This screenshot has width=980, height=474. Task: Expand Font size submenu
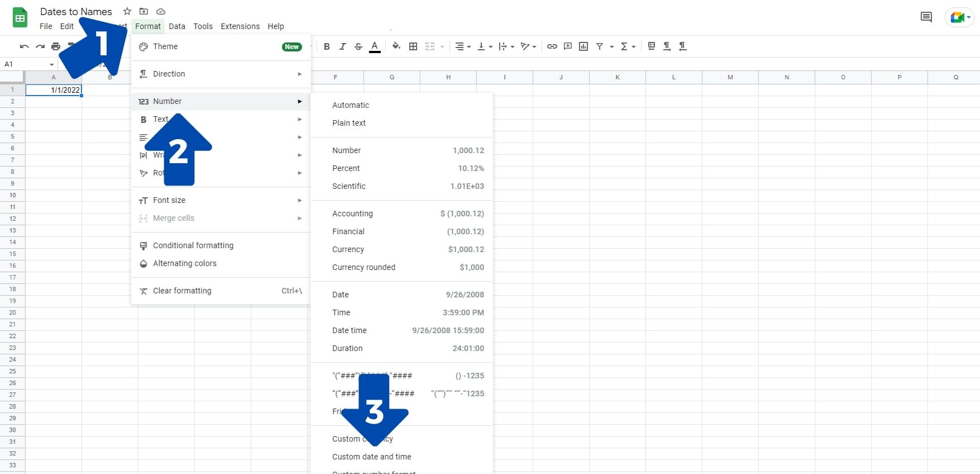221,200
